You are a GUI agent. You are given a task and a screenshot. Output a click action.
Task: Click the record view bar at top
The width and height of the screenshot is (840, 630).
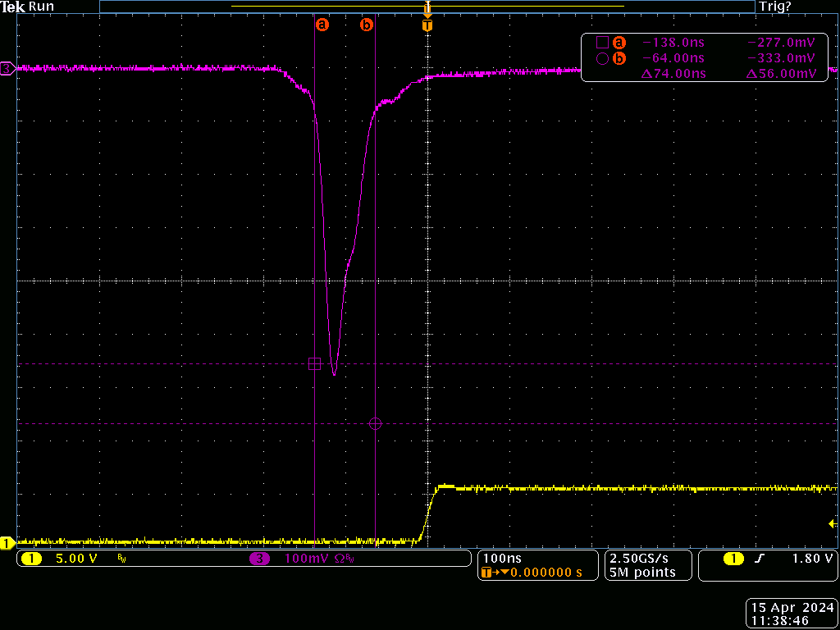pyautogui.click(x=427, y=7)
